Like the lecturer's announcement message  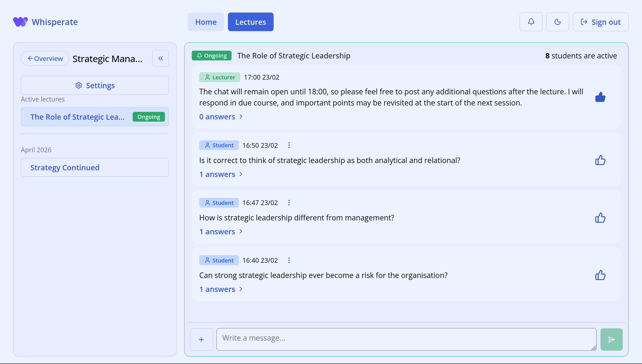[x=600, y=97]
